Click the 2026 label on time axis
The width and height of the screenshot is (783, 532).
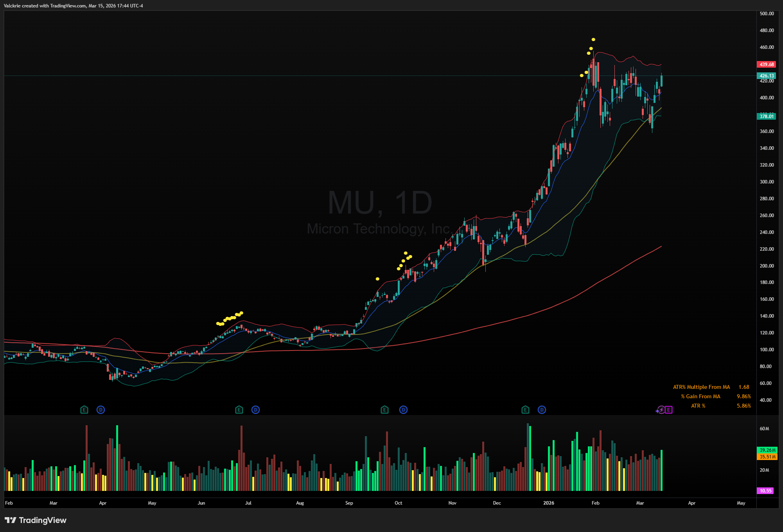pos(548,503)
